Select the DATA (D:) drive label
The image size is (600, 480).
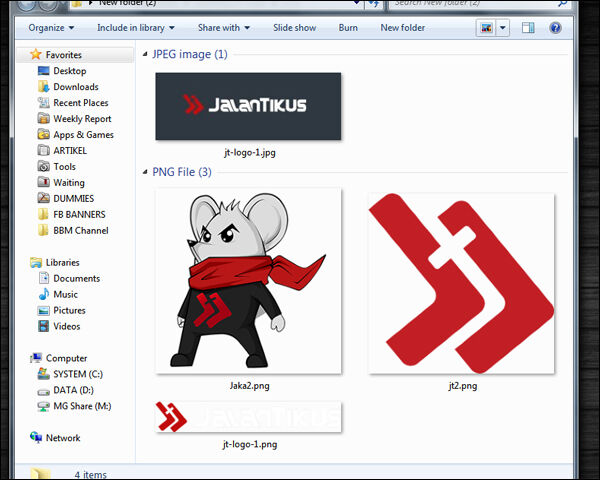73,390
